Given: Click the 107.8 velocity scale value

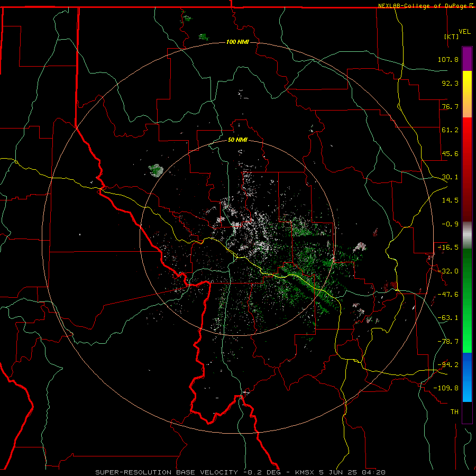Looking at the screenshot, I should click(x=448, y=59).
